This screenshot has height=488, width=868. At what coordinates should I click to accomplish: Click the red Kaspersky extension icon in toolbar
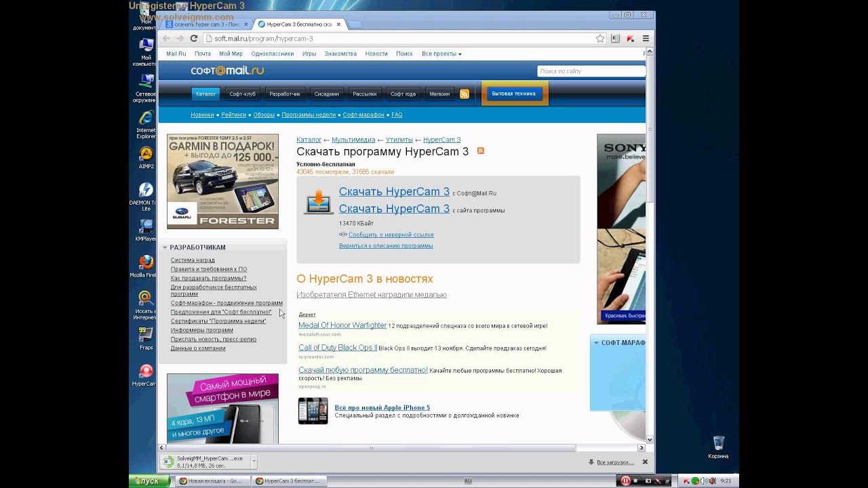[x=631, y=39]
